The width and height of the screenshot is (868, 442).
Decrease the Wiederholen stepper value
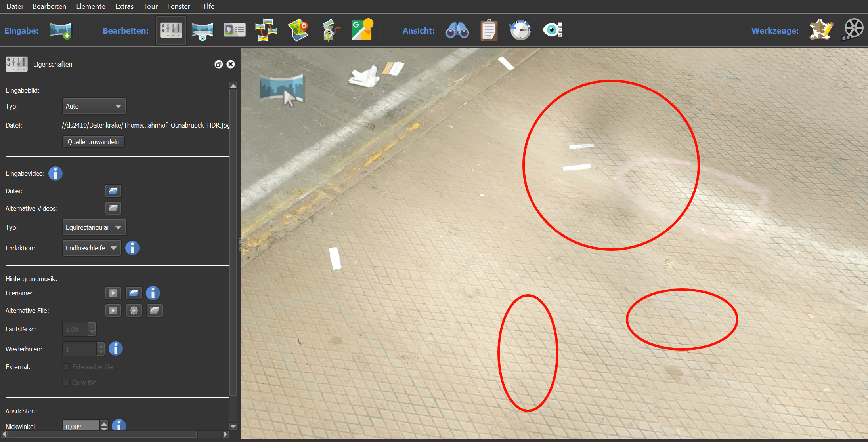click(101, 352)
